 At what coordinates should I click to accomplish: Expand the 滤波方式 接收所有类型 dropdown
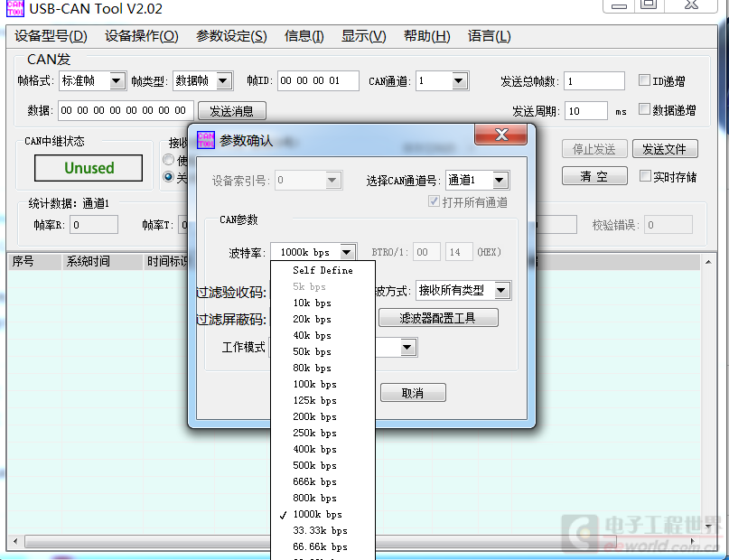click(501, 291)
